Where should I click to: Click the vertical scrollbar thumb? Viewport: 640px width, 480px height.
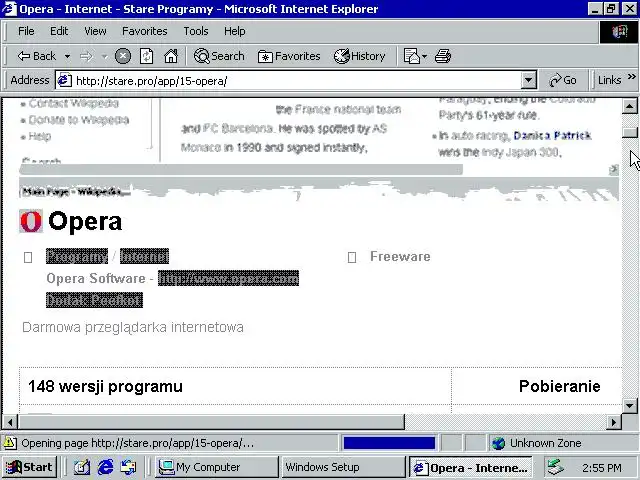click(x=629, y=133)
